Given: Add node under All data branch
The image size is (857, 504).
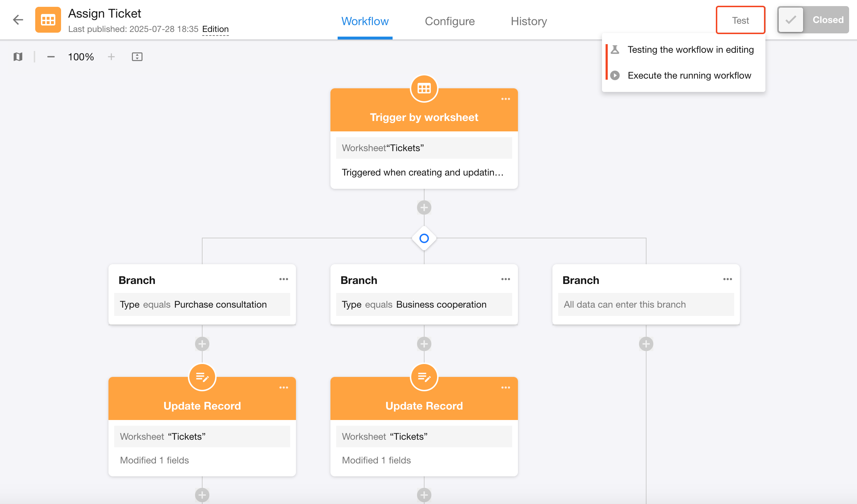Looking at the screenshot, I should [646, 344].
